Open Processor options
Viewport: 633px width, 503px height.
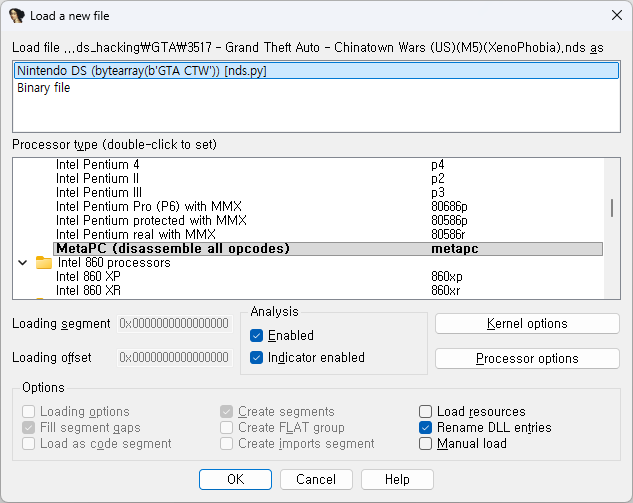click(x=527, y=358)
